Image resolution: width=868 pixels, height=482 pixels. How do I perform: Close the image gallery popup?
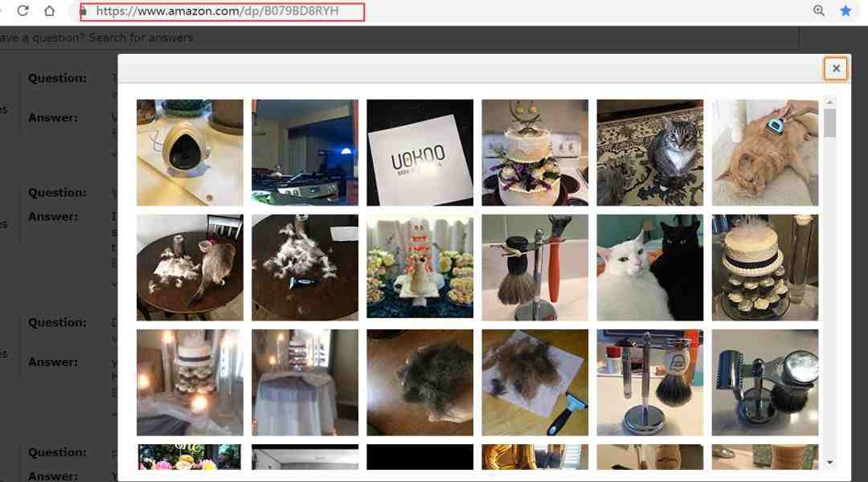pyautogui.click(x=836, y=68)
